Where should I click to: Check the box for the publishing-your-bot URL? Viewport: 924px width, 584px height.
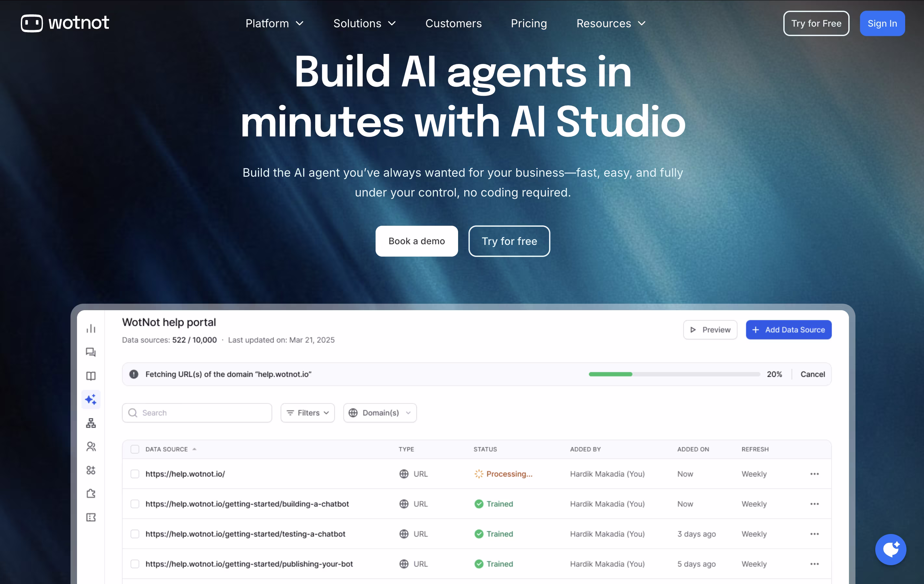[x=135, y=564]
